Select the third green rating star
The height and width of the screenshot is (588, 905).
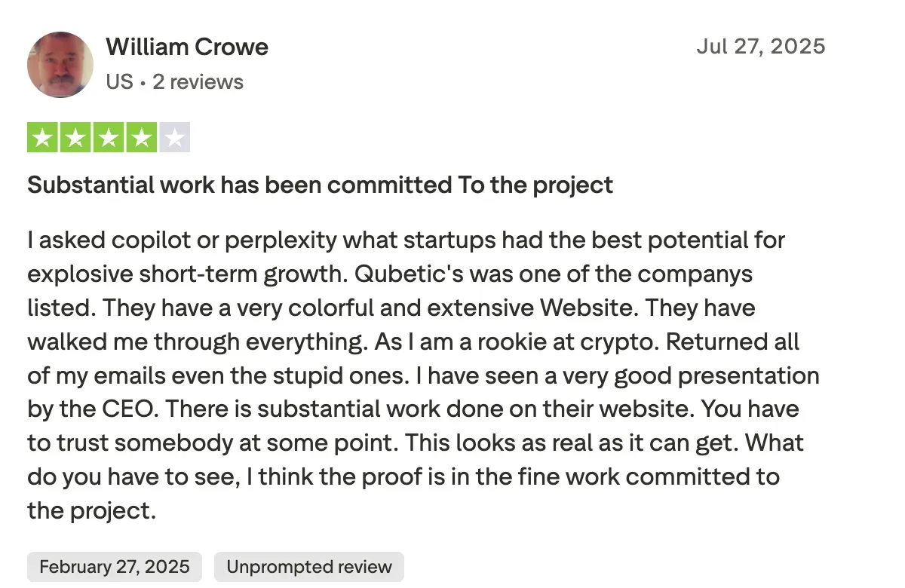109,138
